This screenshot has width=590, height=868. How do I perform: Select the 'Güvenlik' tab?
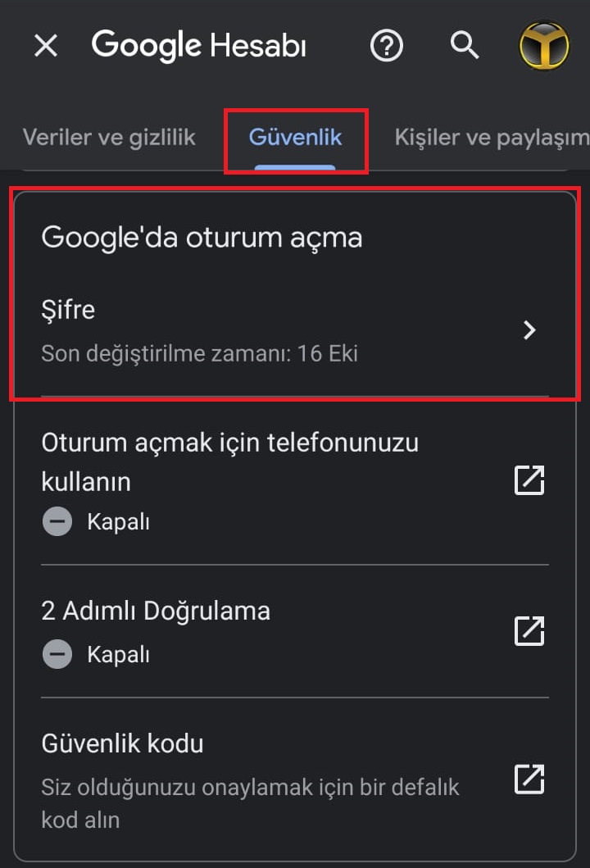click(296, 138)
